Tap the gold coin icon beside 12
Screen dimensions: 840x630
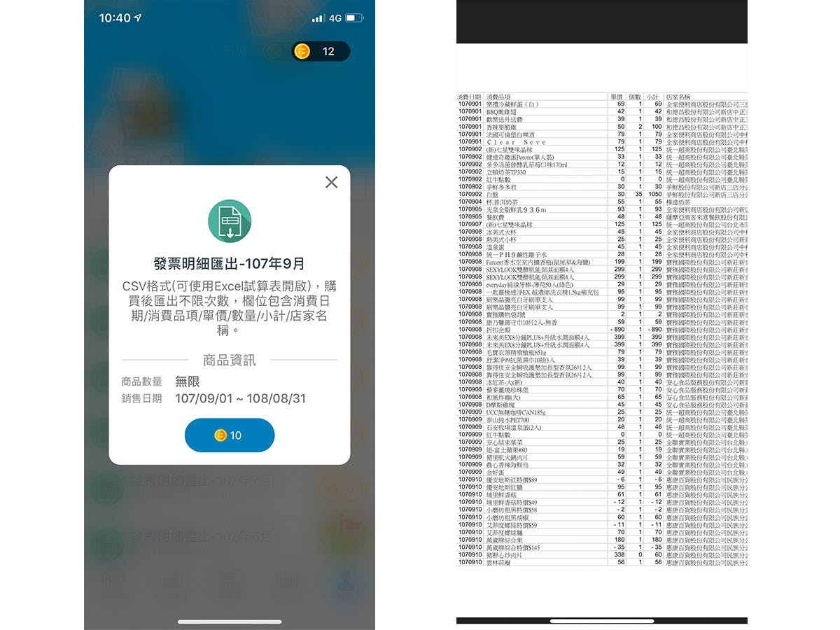pyautogui.click(x=302, y=51)
